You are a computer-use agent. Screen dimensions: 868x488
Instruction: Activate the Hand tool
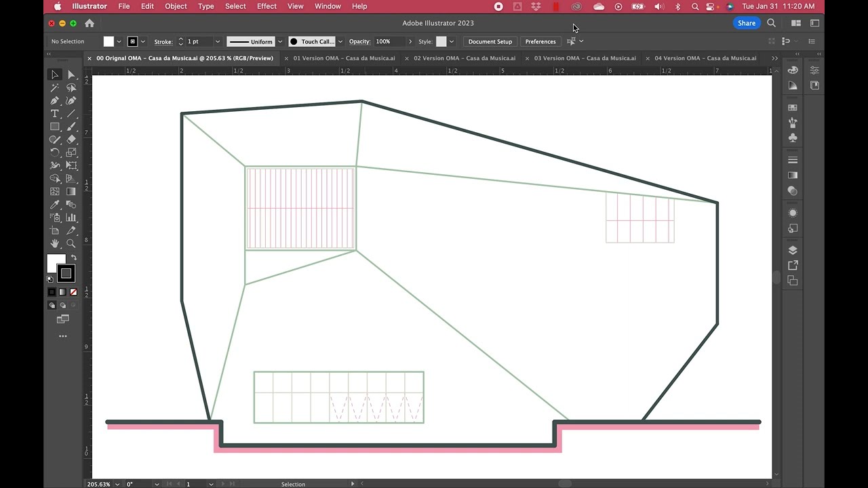(55, 243)
